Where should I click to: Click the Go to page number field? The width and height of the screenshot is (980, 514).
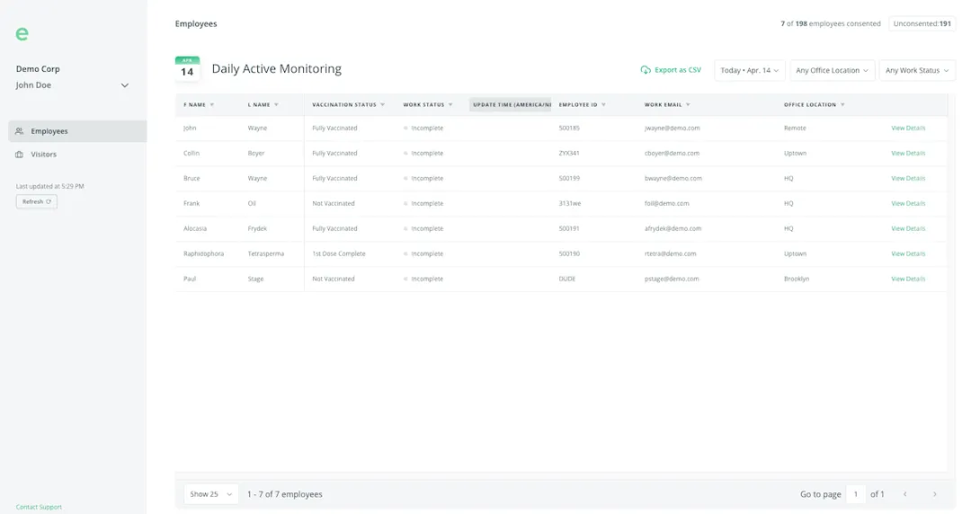pos(856,494)
